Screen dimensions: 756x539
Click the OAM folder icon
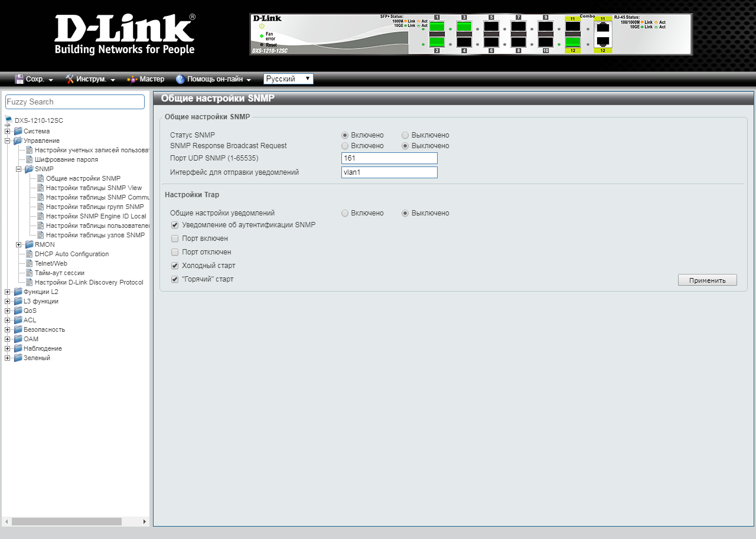coord(18,339)
